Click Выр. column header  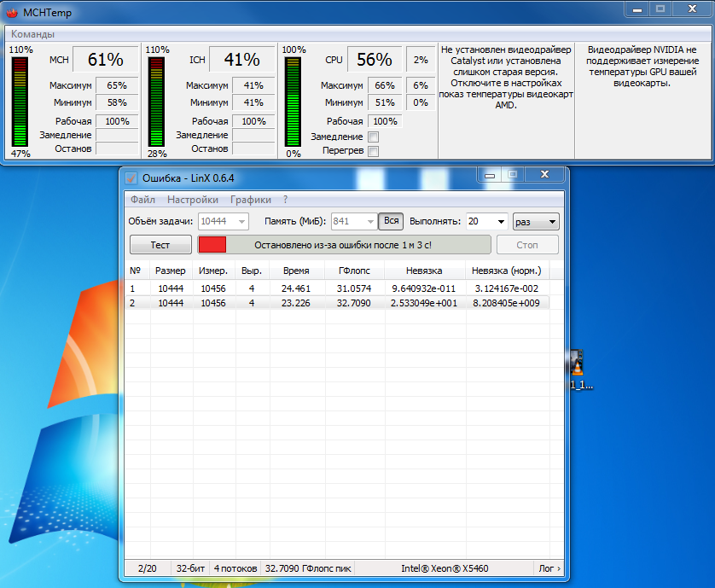(x=252, y=271)
